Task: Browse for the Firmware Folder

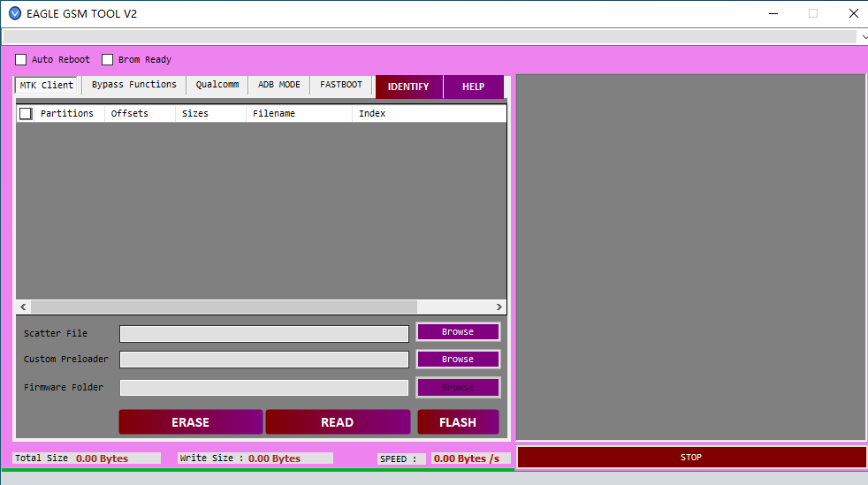Action: tap(458, 387)
